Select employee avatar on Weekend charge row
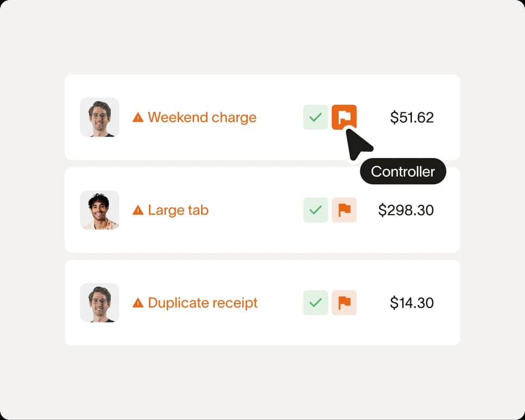The image size is (525, 420). click(99, 117)
